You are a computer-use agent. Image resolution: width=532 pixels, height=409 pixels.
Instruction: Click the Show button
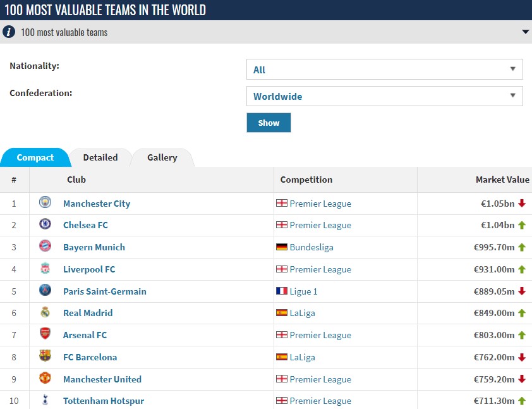[x=269, y=123]
